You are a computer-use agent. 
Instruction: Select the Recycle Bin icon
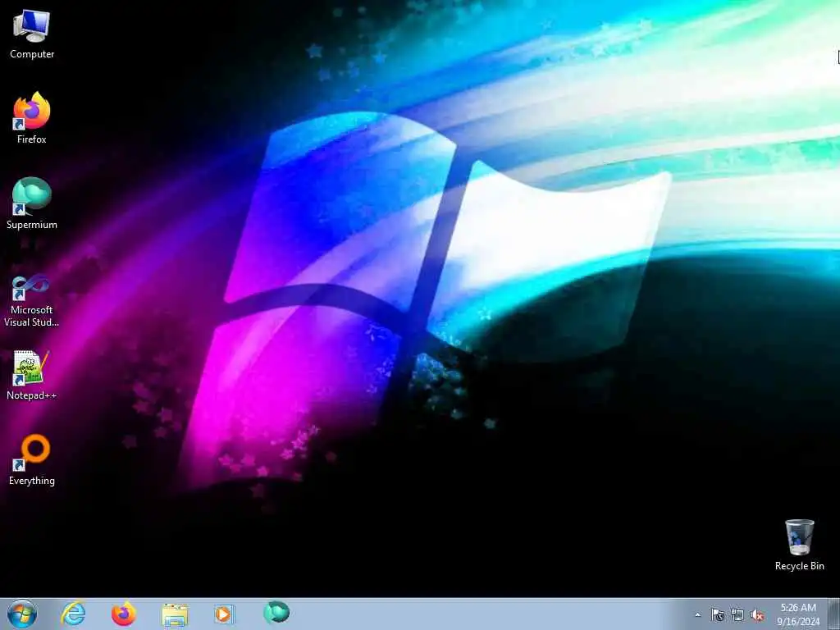click(799, 545)
